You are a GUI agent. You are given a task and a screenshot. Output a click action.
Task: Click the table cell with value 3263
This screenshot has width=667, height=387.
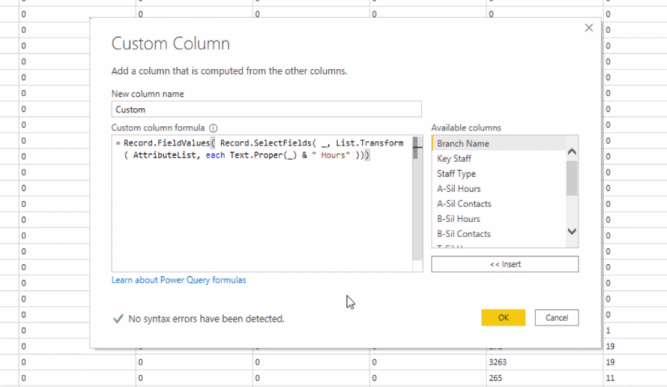(544, 362)
